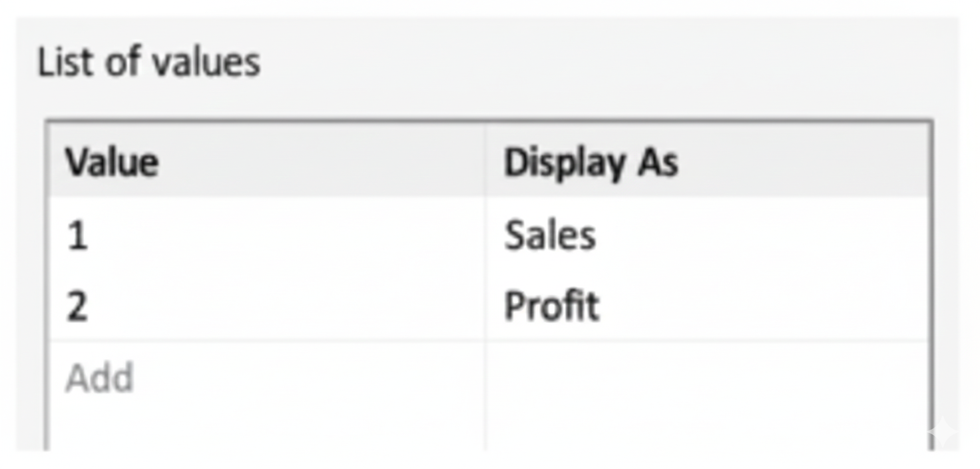Click the sparkle icon in the bottom-right corner

pos(943,432)
